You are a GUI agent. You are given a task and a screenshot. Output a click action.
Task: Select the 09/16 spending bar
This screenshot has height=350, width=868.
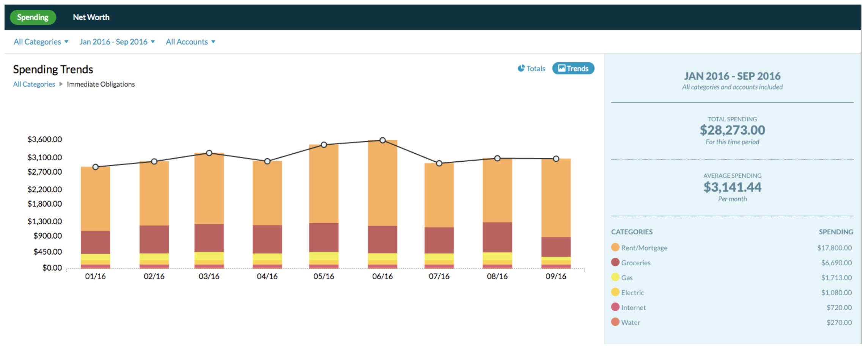[556, 214]
